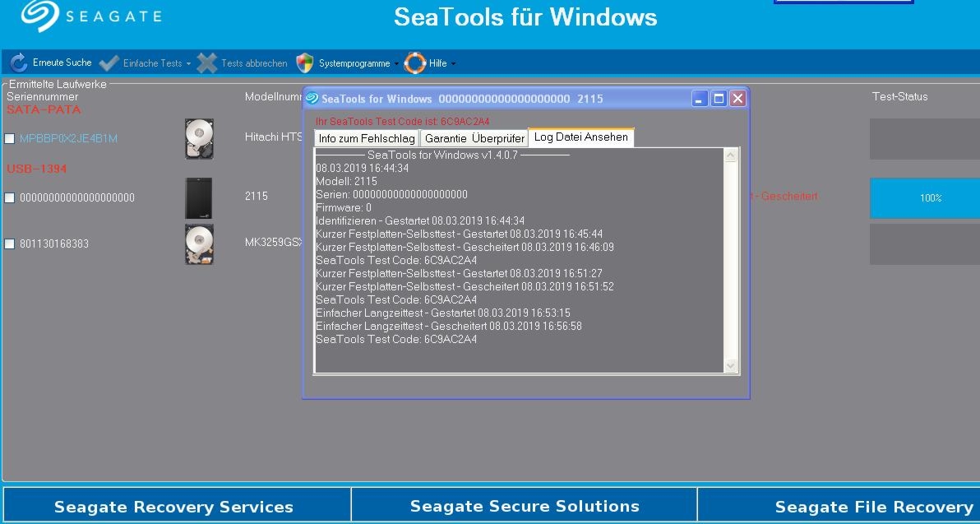Click the 100% test progress bar

coord(925,197)
